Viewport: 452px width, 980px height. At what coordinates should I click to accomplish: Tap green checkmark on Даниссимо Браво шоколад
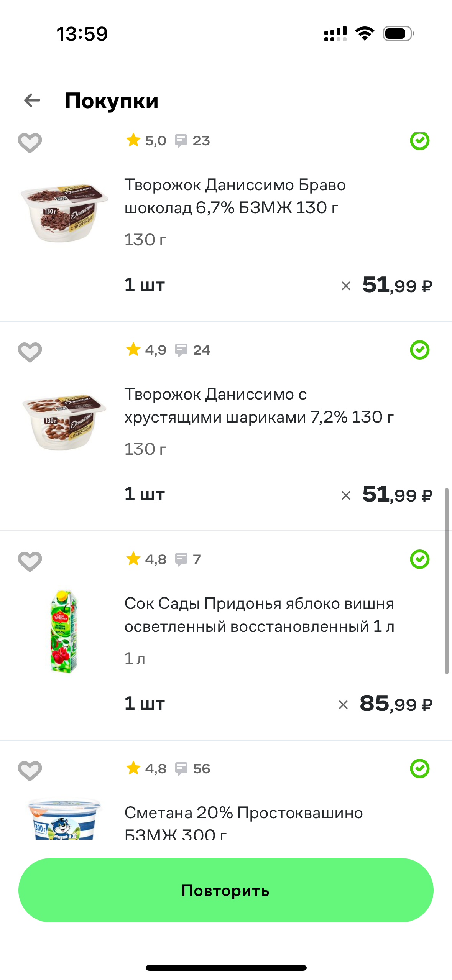420,141
